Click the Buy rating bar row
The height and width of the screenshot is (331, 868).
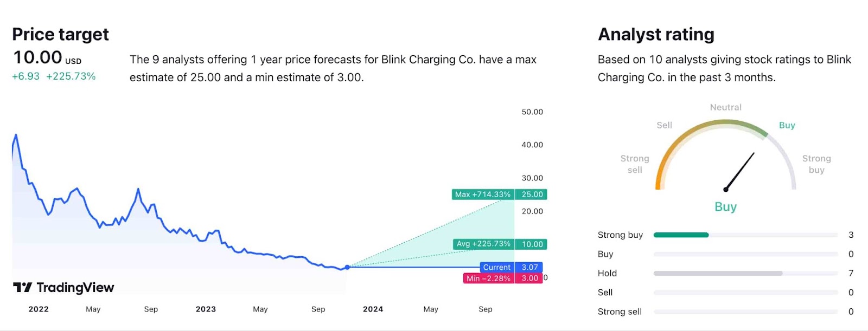tap(745, 254)
